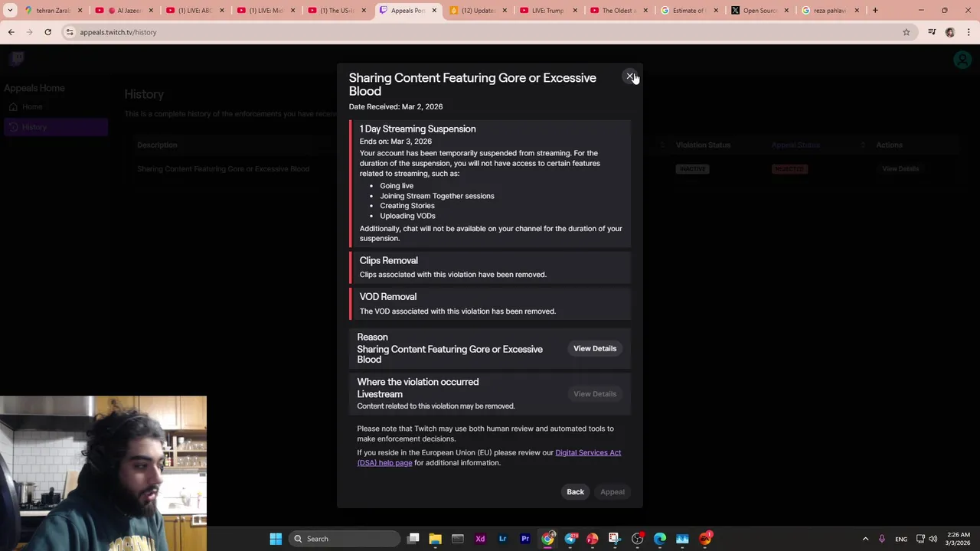
Task: Open EA app from taskbar
Action: click(705, 539)
